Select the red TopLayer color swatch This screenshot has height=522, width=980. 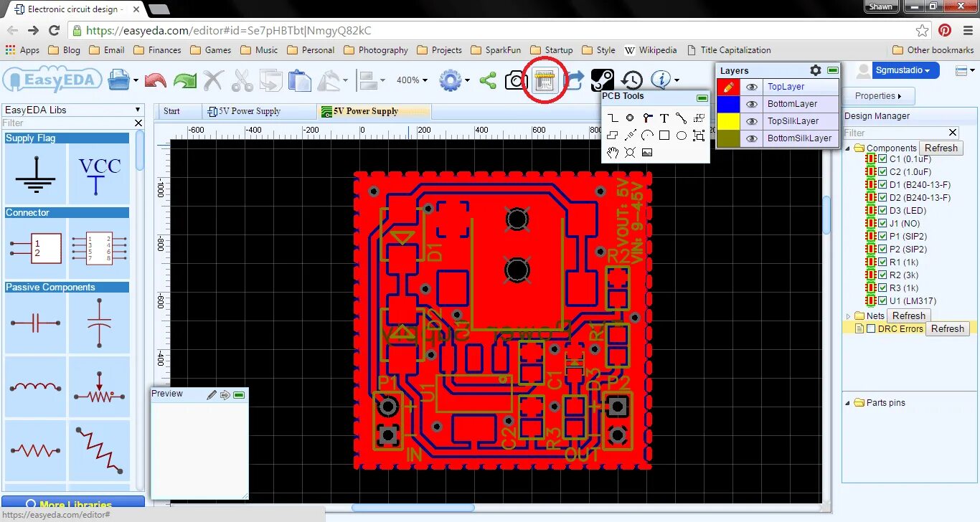[x=728, y=87]
